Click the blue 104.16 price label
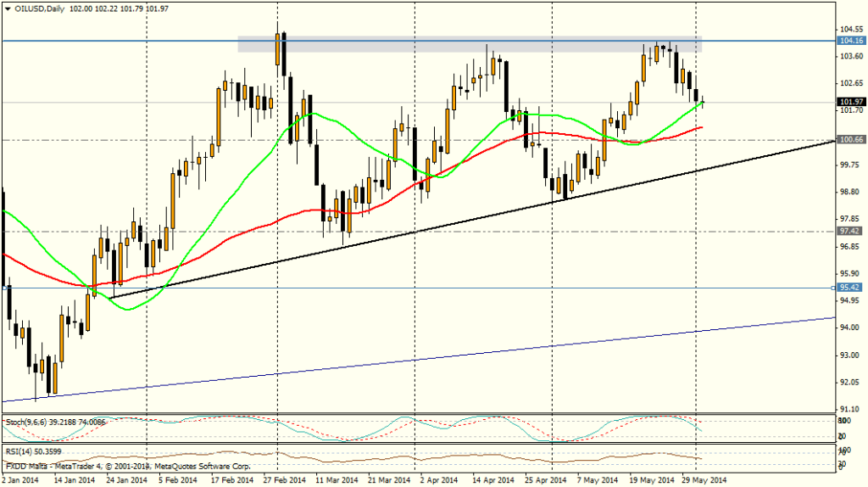 click(x=850, y=40)
